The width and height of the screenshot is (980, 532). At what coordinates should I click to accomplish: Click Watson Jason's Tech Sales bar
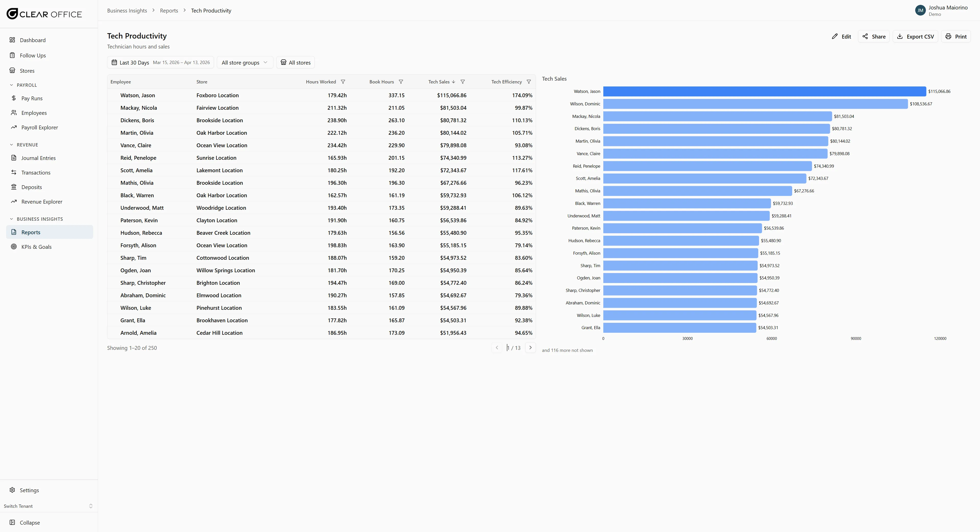761,91
